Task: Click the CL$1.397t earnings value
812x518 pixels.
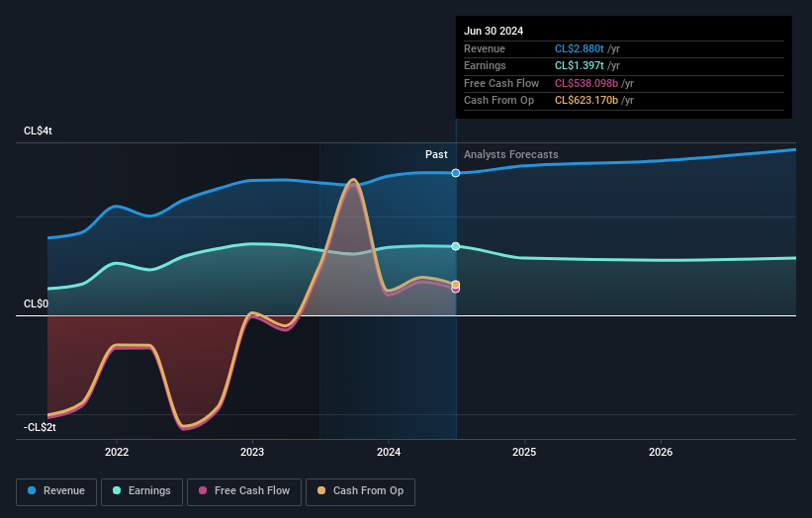Action: (580, 65)
